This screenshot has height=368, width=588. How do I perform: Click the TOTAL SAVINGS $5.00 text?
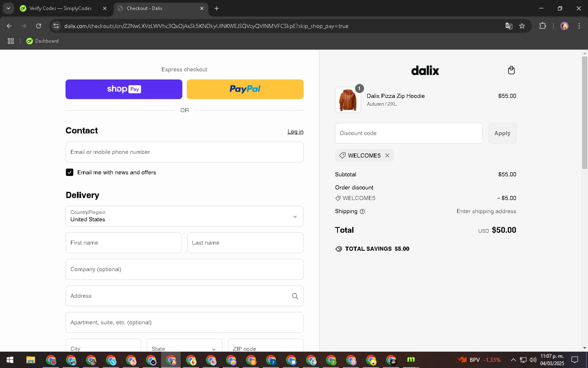[x=377, y=249]
